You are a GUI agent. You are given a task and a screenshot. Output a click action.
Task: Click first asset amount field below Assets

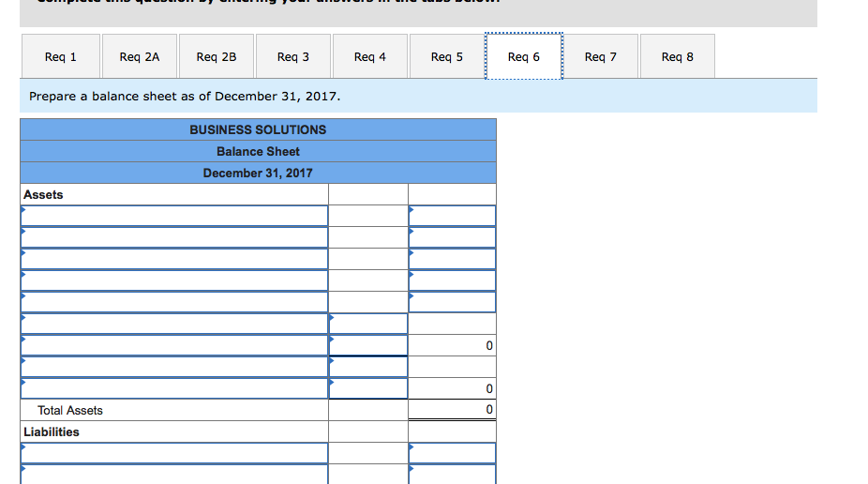(x=452, y=216)
